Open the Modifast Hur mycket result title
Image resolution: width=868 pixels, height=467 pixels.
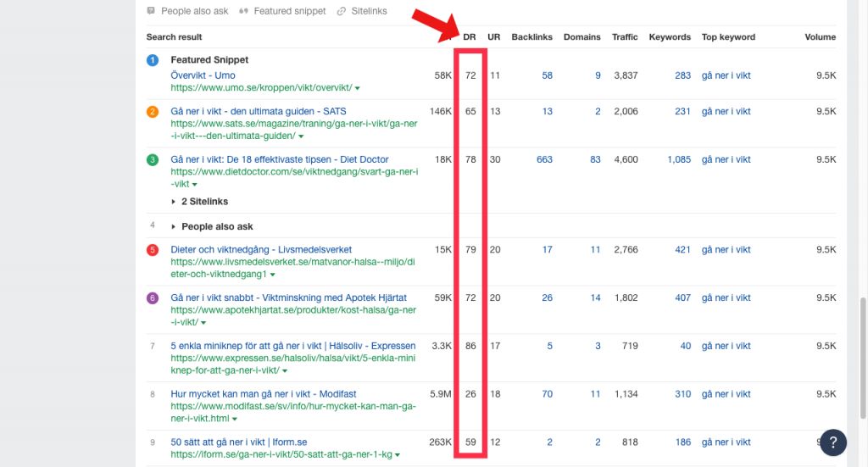coord(264,394)
